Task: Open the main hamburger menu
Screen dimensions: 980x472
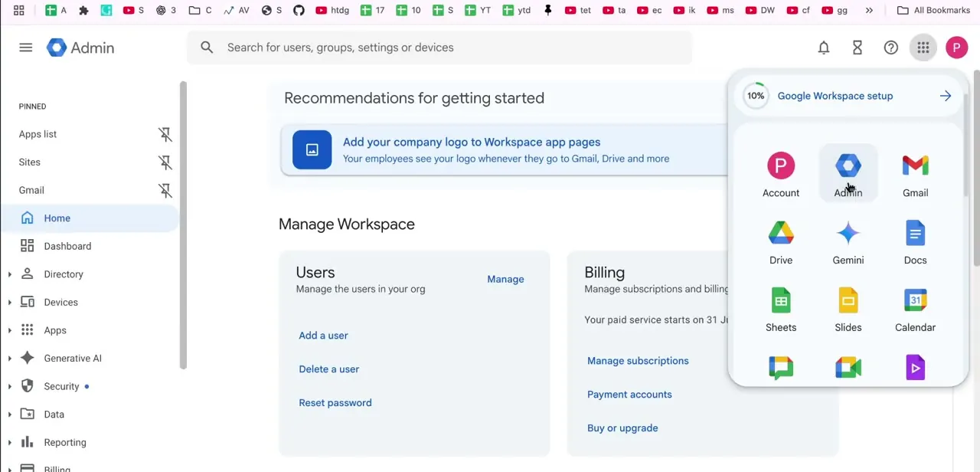Action: tap(26, 48)
